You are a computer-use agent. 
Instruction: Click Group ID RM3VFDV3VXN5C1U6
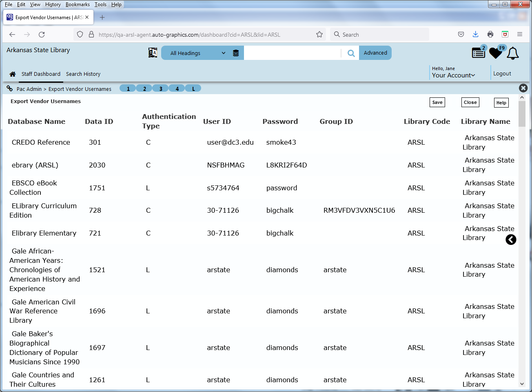[359, 210]
